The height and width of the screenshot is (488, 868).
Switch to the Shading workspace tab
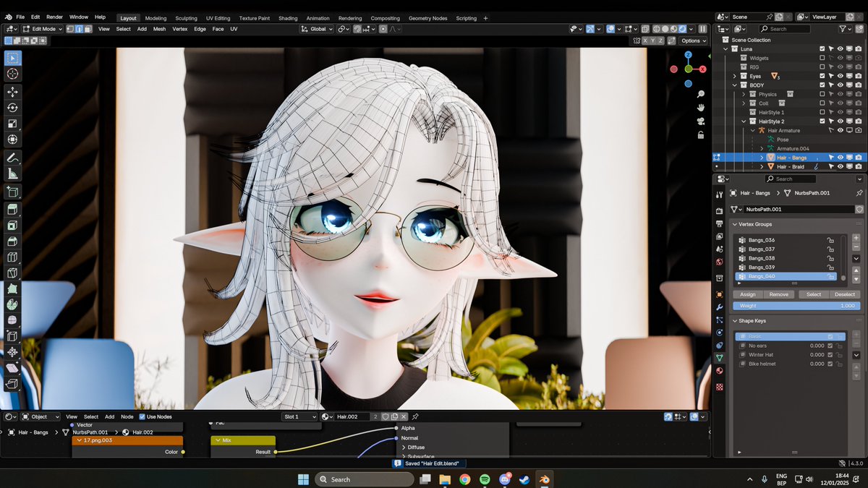(x=288, y=18)
